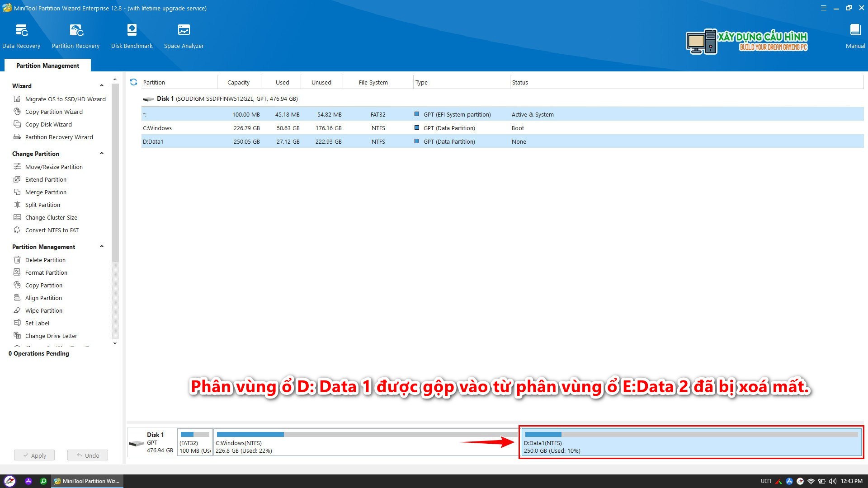
Task: Open Data Recovery tool
Action: [21, 36]
